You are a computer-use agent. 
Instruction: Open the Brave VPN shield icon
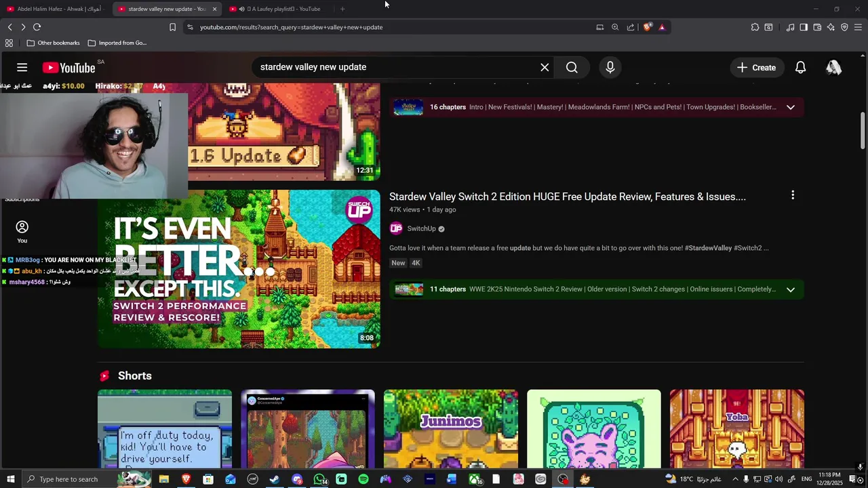click(844, 27)
